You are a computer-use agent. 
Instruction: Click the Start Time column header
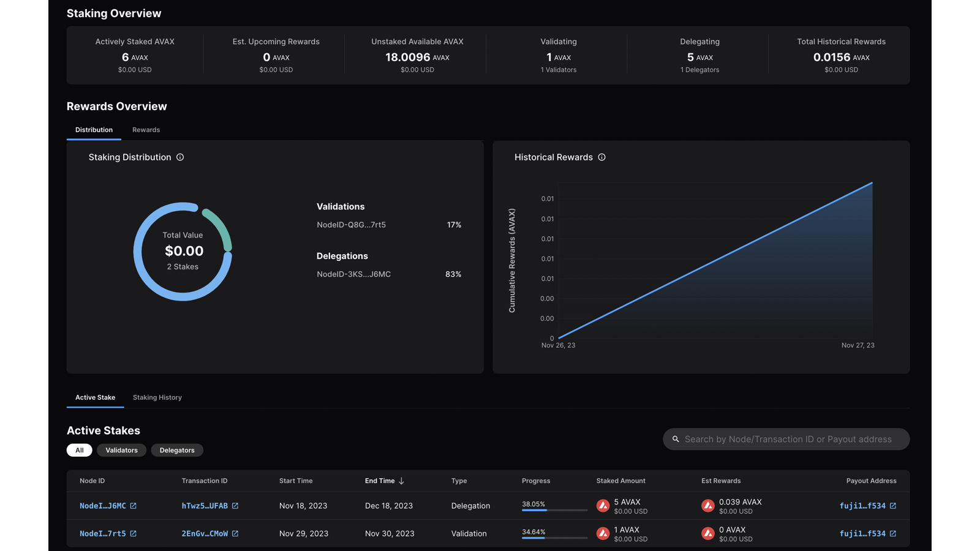[x=296, y=481]
